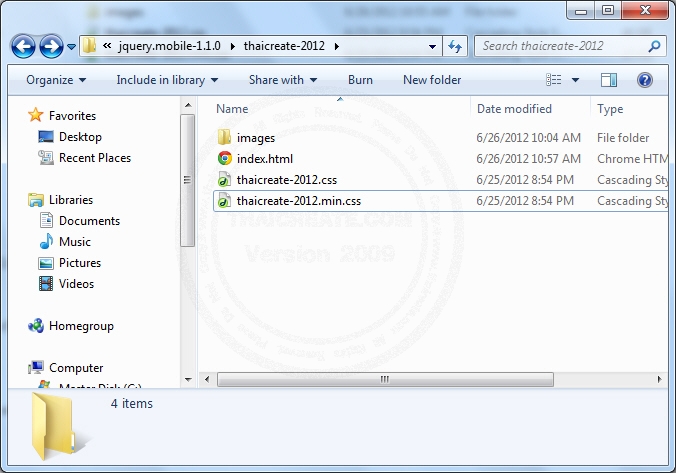
Task: Click the Favorites star icon
Action: [x=35, y=115]
